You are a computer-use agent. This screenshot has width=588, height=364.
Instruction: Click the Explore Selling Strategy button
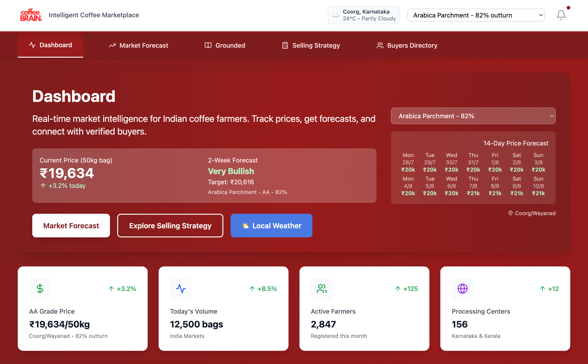170,226
